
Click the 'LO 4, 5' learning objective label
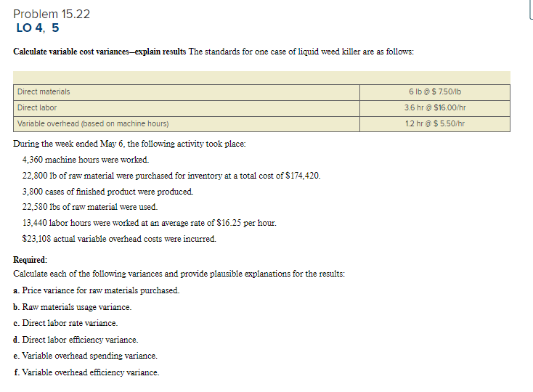tap(38, 28)
